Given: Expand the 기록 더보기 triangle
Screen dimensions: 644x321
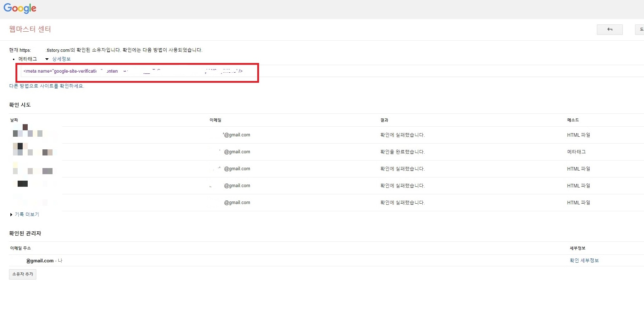Looking at the screenshot, I should pyautogui.click(x=11, y=214).
